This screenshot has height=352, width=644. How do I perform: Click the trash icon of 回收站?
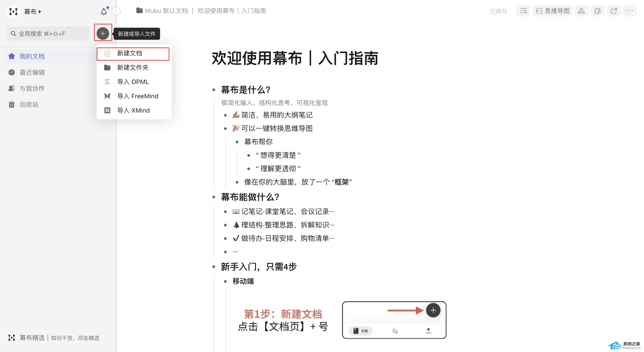[11, 104]
